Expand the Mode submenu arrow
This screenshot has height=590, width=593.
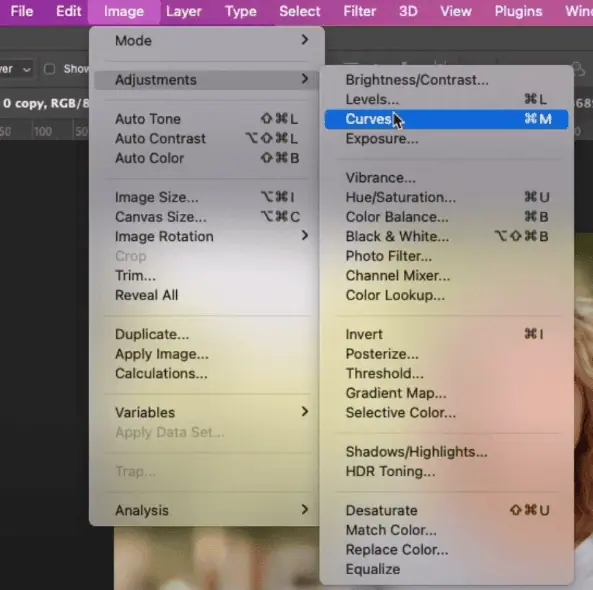pyautogui.click(x=305, y=40)
